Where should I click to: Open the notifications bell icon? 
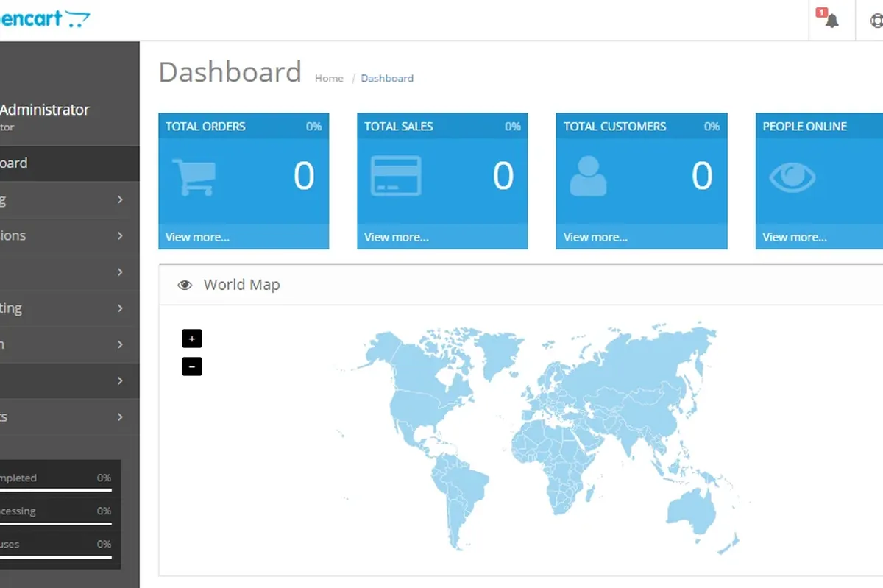point(831,20)
